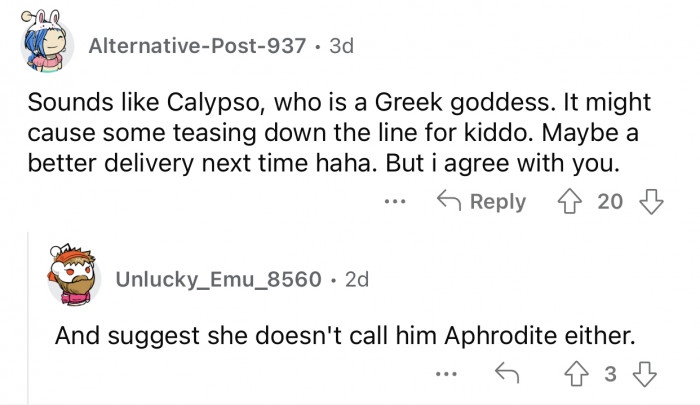Image resolution: width=700 pixels, height=405 pixels.
Task: Visit Alternative-Post-937 username profile link
Action: (196, 46)
